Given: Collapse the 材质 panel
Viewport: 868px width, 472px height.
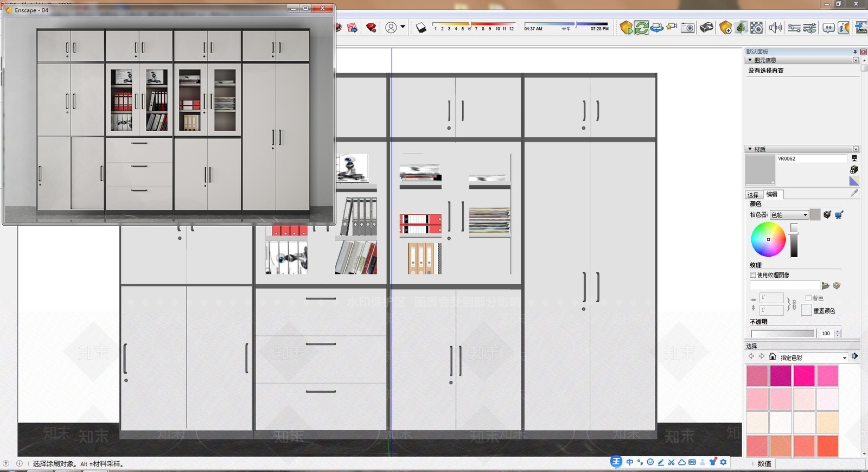Looking at the screenshot, I should 750,149.
